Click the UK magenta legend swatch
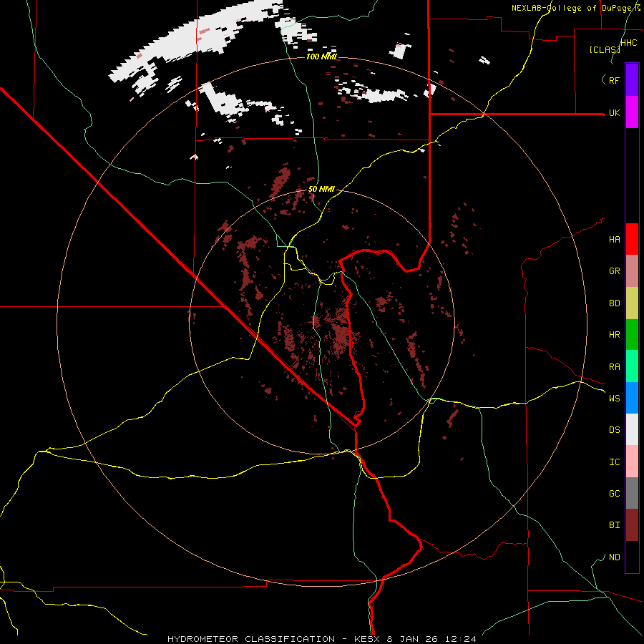 [x=632, y=112]
